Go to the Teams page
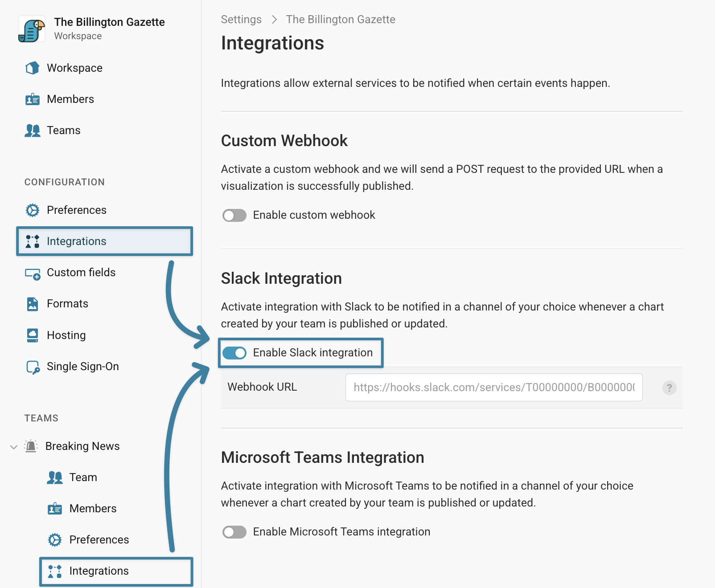The width and height of the screenshot is (715, 588). pyautogui.click(x=64, y=131)
